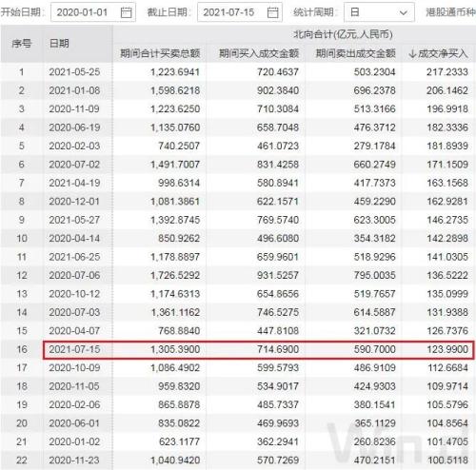Viewport: 476px width, 470px height.
Task: Expand the 统计周期 dropdown showing 日
Action: (379, 12)
